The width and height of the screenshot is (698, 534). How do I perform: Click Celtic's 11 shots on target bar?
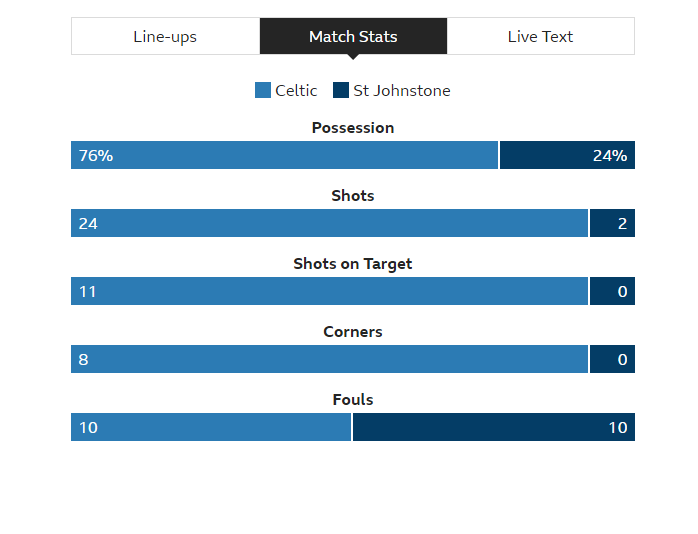(329, 291)
